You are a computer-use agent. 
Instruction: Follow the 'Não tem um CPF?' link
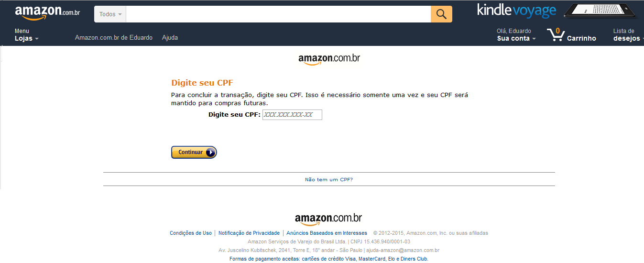pos(329,180)
